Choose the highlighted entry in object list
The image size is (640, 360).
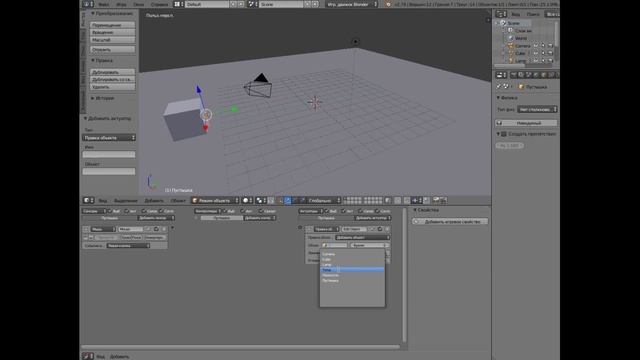point(353,270)
